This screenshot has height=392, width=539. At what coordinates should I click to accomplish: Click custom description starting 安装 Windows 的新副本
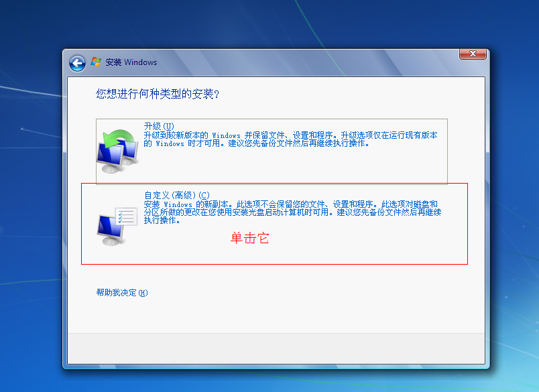292,212
